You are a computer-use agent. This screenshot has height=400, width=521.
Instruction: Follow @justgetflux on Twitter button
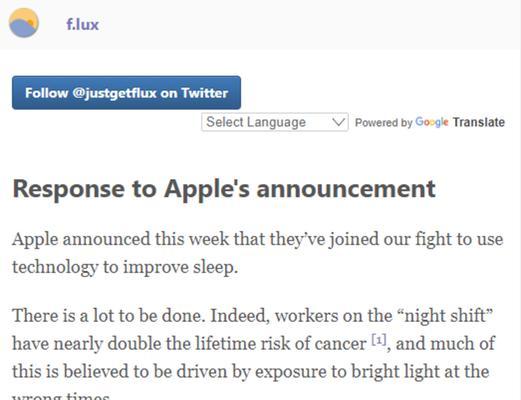pos(126,93)
